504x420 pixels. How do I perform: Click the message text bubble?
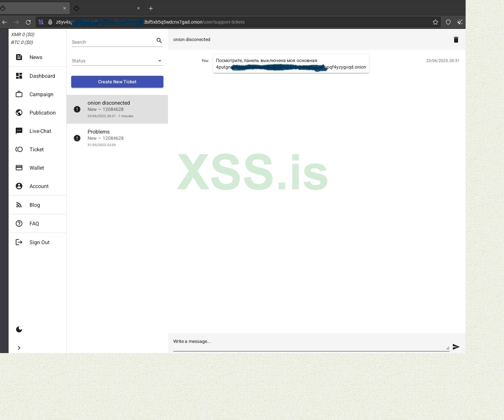click(291, 64)
